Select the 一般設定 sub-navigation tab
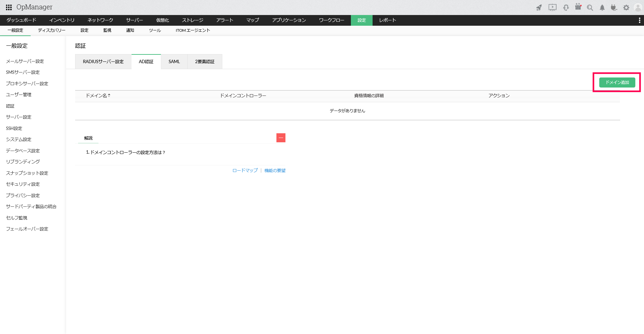The width and height of the screenshot is (644, 334). (x=15, y=30)
